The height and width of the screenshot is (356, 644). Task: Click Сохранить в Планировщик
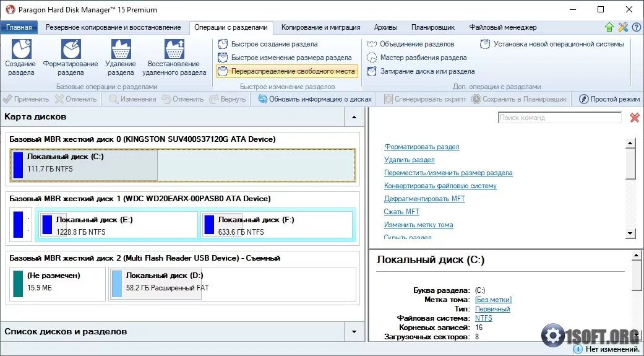(519, 99)
